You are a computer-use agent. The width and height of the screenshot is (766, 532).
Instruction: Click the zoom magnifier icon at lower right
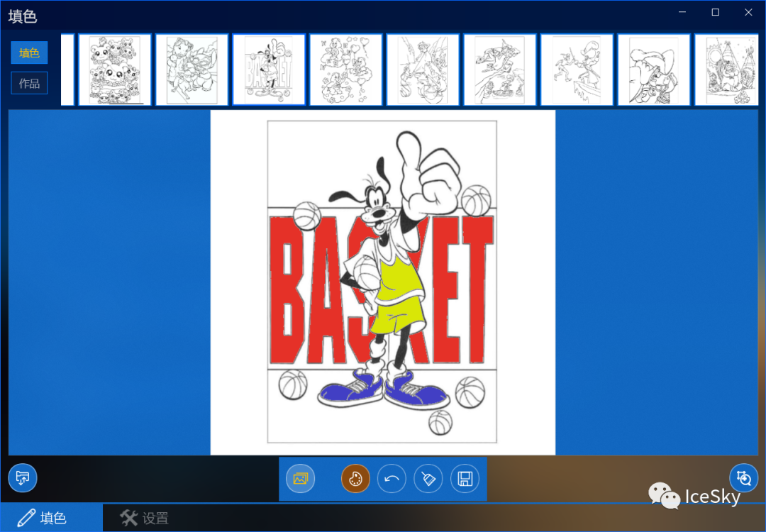pyautogui.click(x=743, y=478)
